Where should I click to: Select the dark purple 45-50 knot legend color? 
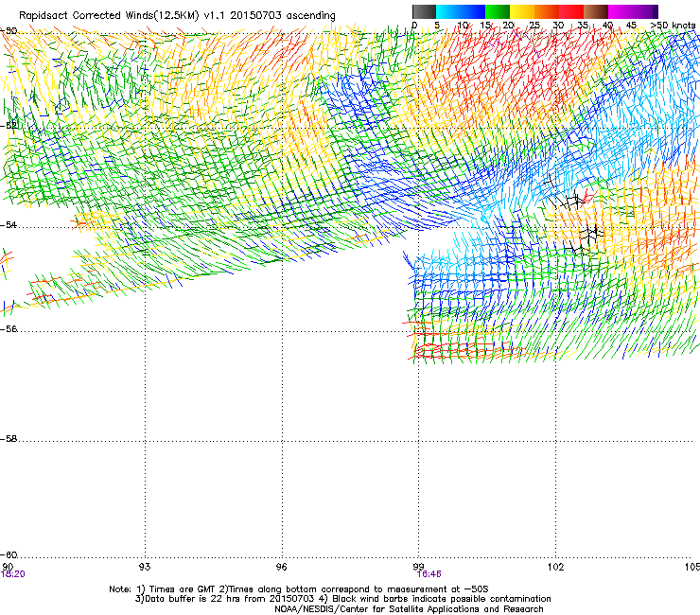pyautogui.click(x=645, y=11)
